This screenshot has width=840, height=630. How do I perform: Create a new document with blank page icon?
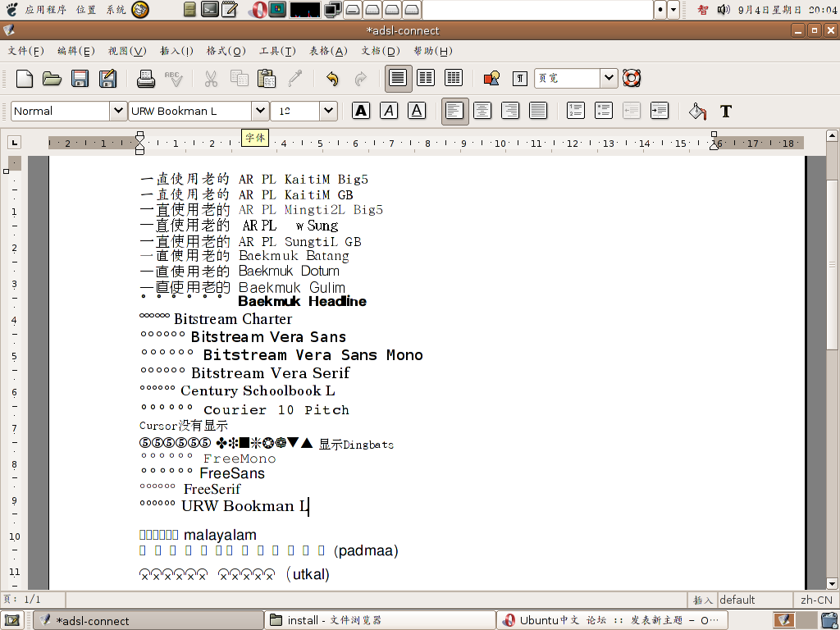(x=25, y=78)
